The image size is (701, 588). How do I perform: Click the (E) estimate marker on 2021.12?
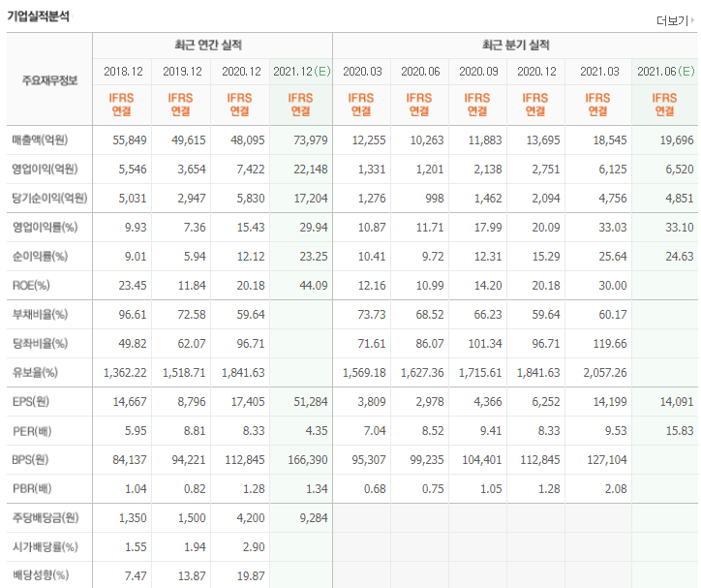[x=320, y=71]
